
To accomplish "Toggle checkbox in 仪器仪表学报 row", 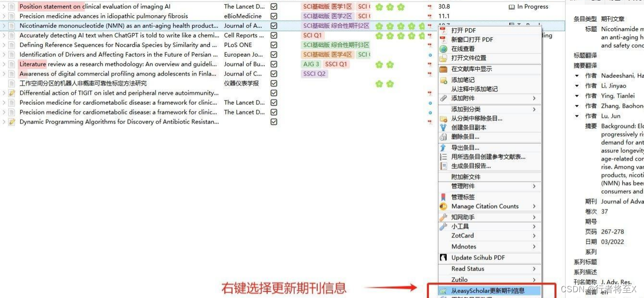I will (274, 84).
